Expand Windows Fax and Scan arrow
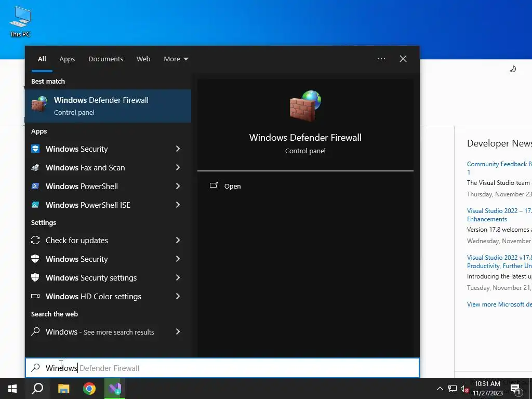 point(178,167)
